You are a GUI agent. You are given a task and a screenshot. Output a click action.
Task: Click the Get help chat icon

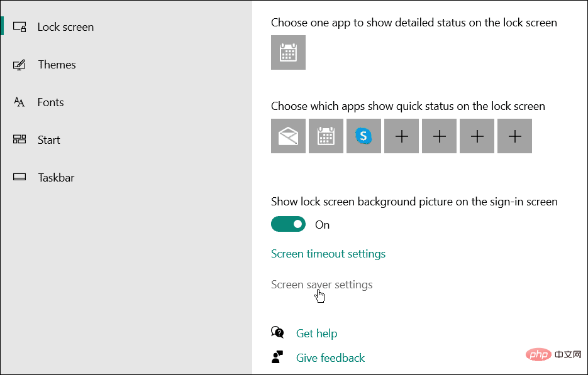(277, 332)
